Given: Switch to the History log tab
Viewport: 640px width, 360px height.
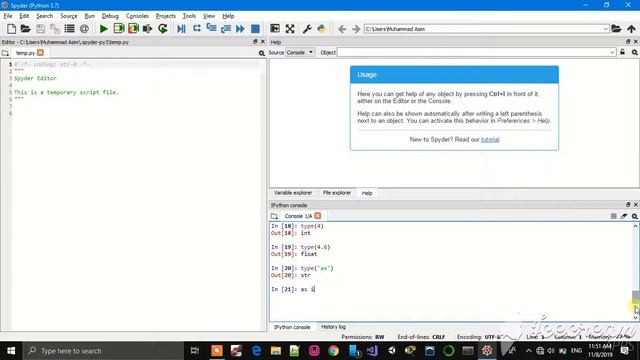Looking at the screenshot, I should pos(333,327).
